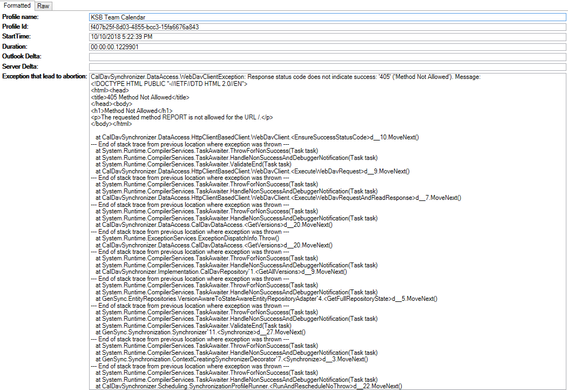Click the '<h1>Method Not Allowed</h1>' line
This screenshot has width=568, height=390.
131,111
